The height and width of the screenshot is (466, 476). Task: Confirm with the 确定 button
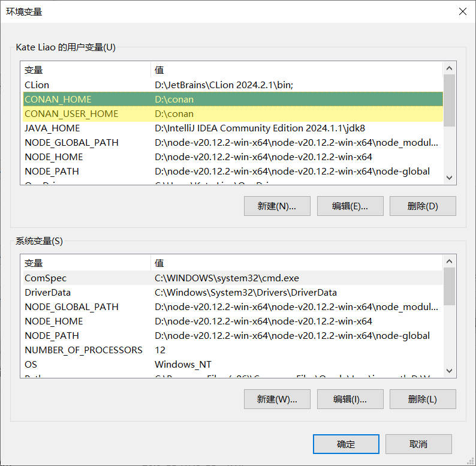pos(345,444)
